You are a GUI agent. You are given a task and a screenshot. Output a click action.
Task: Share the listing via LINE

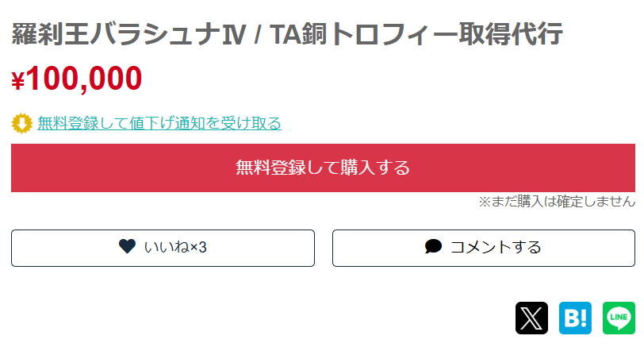[619, 318]
